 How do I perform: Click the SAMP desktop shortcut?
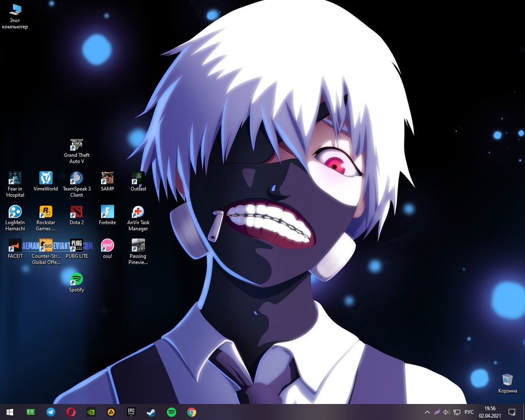coord(107,182)
